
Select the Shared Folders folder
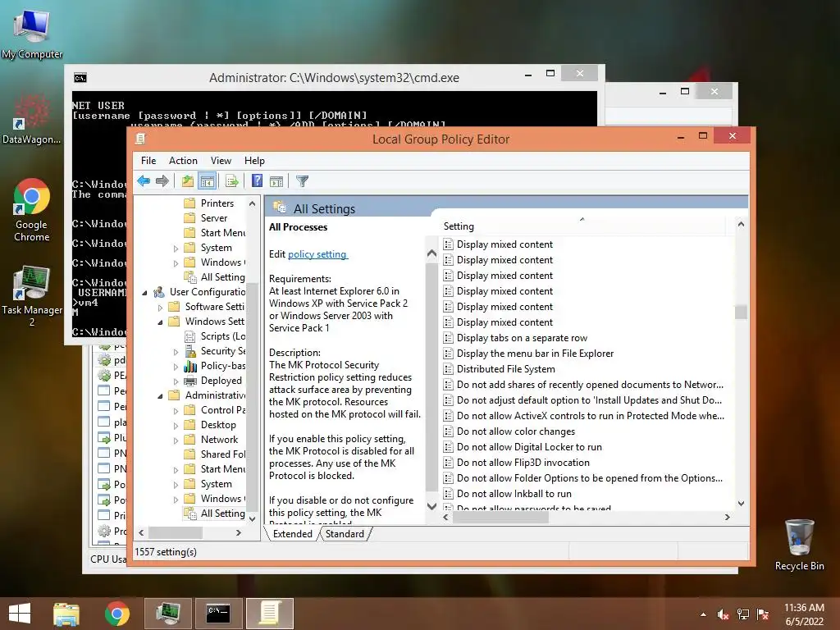[215, 454]
